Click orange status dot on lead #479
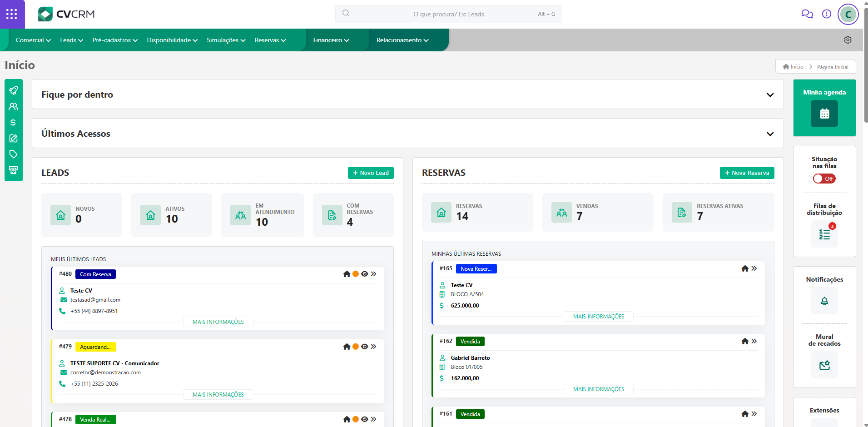 [356, 347]
